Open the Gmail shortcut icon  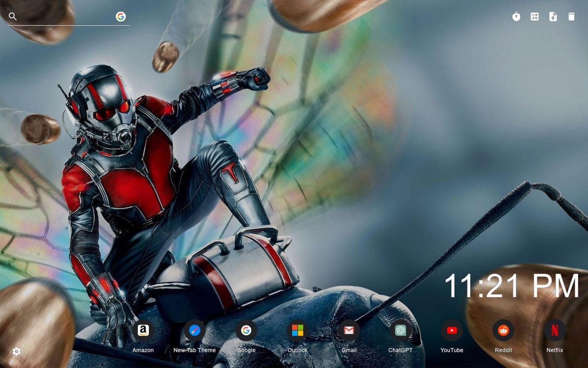pyautogui.click(x=349, y=330)
